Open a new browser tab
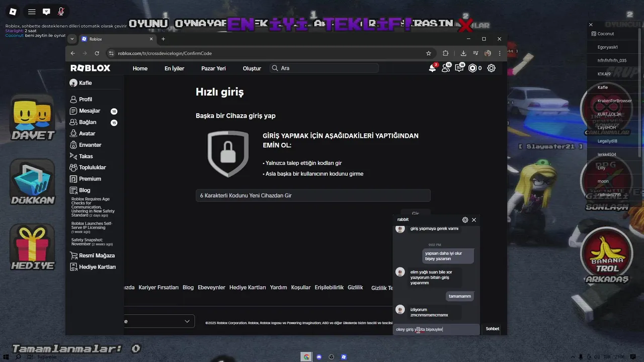Viewport: 644px width, 362px height. click(163, 39)
